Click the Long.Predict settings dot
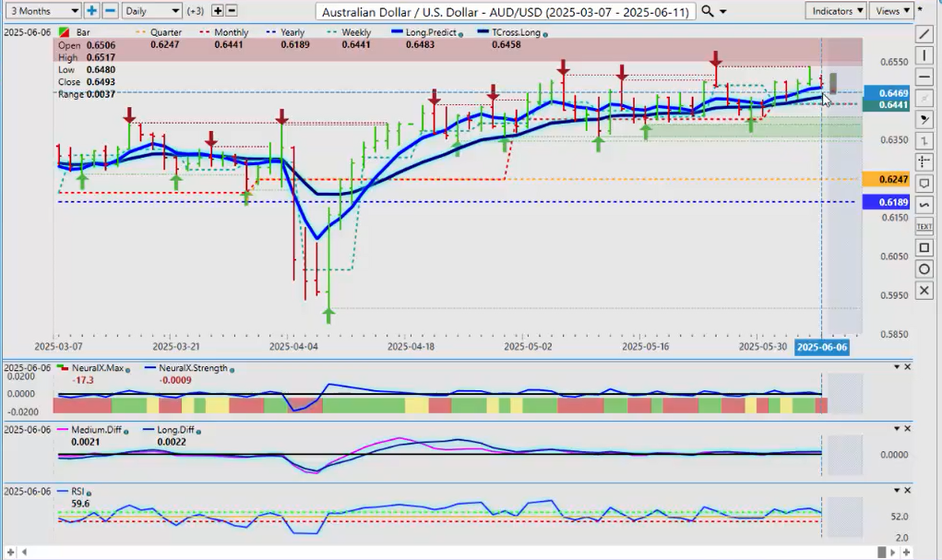This screenshot has width=942, height=560. (x=460, y=34)
